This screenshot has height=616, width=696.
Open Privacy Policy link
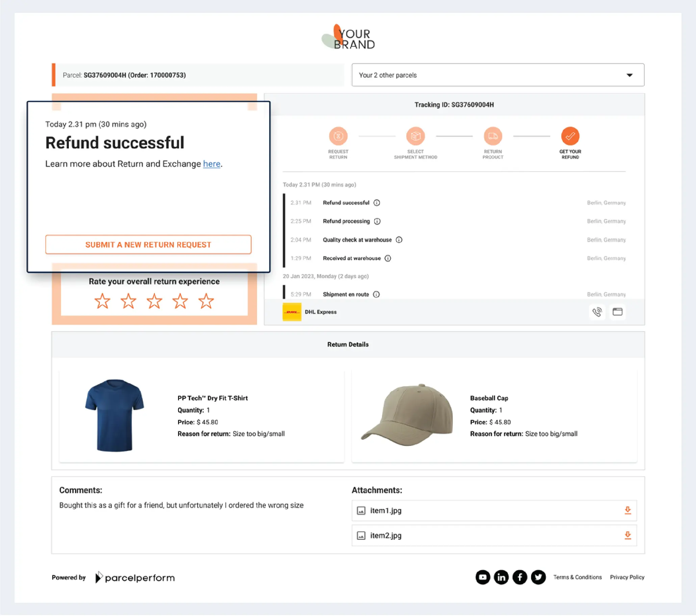click(x=627, y=577)
